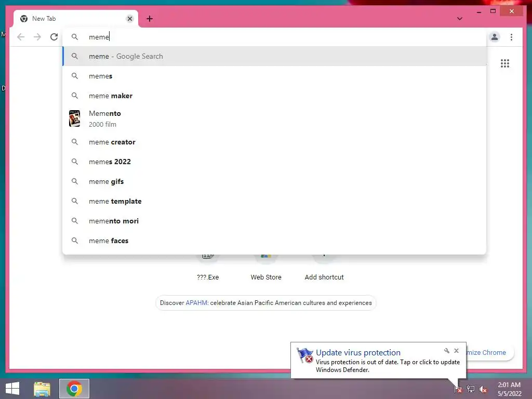Viewport: 532px width, 399px height.
Task: Follow the APAHM link
Action: coord(196,303)
